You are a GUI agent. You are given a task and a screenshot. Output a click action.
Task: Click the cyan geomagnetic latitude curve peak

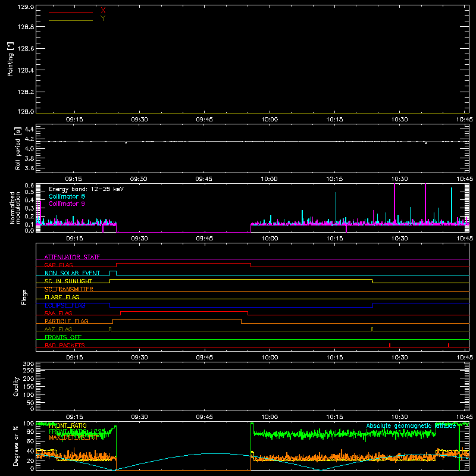point(215,453)
